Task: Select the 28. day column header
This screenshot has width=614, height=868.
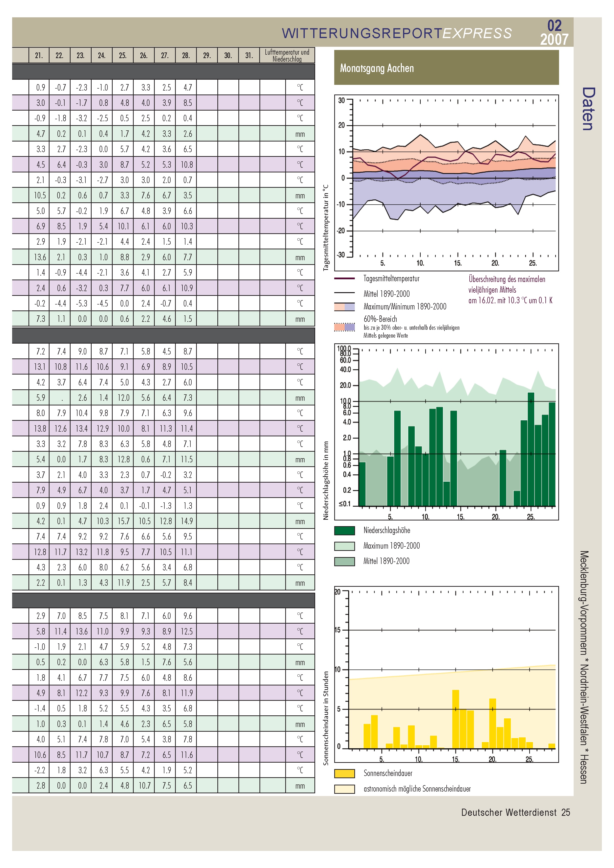Action: coord(186,56)
